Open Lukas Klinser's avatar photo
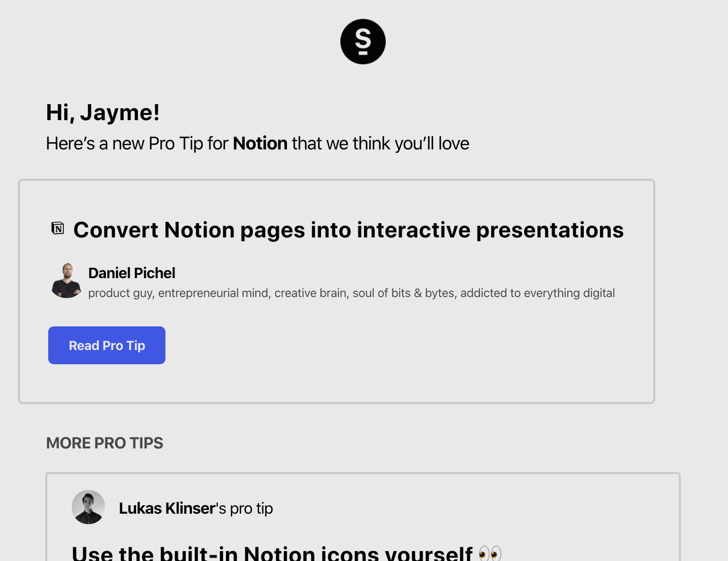 [88, 507]
